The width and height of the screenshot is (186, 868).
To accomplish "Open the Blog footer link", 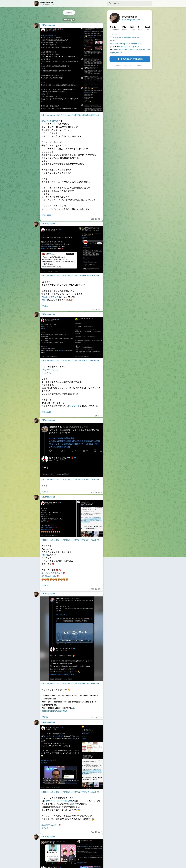I will [x=125, y=66].
